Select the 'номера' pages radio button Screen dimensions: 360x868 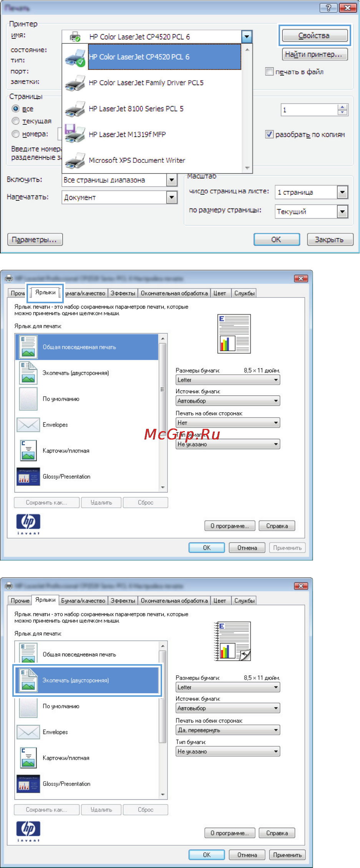(x=16, y=134)
